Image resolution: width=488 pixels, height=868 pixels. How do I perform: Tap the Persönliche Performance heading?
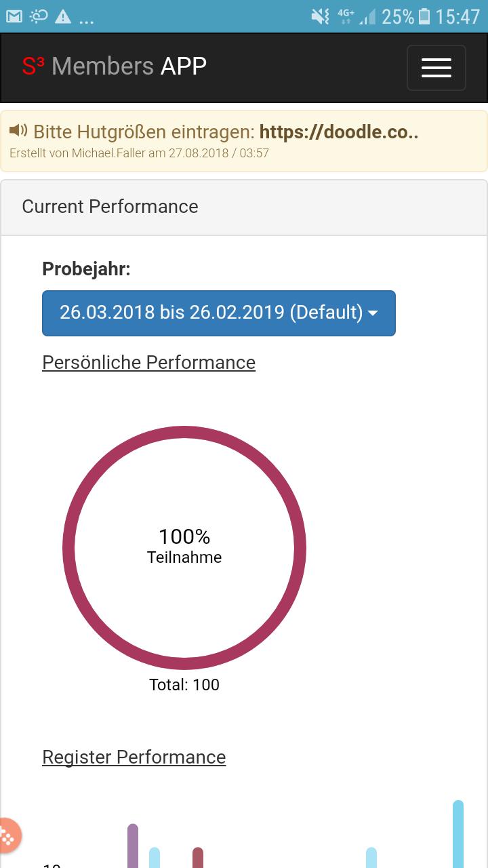[148, 362]
